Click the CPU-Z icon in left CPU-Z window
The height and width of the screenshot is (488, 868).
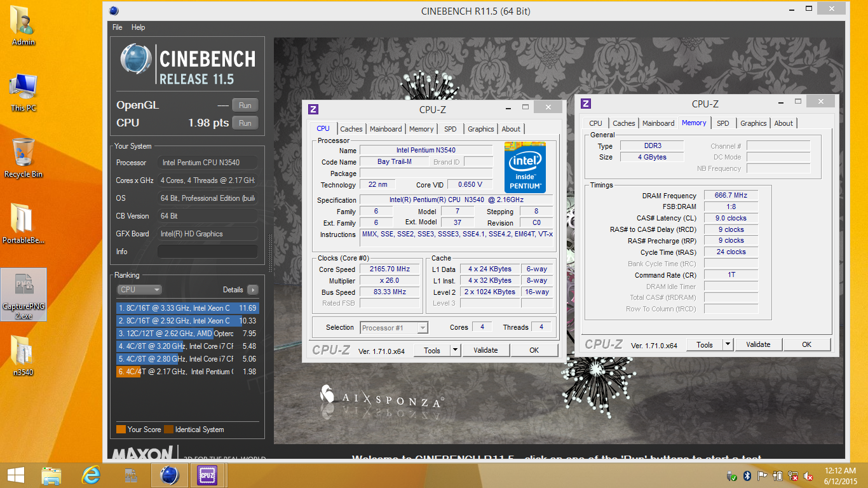click(x=313, y=109)
